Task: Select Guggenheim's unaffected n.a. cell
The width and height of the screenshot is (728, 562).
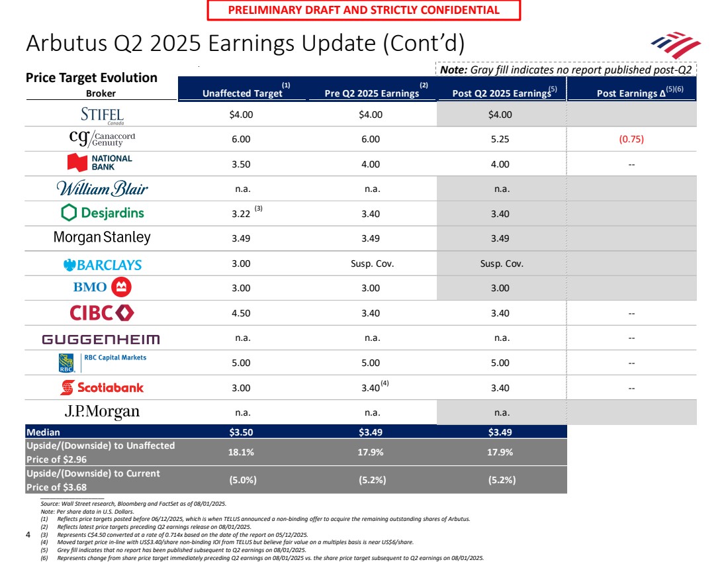Action: (x=242, y=338)
